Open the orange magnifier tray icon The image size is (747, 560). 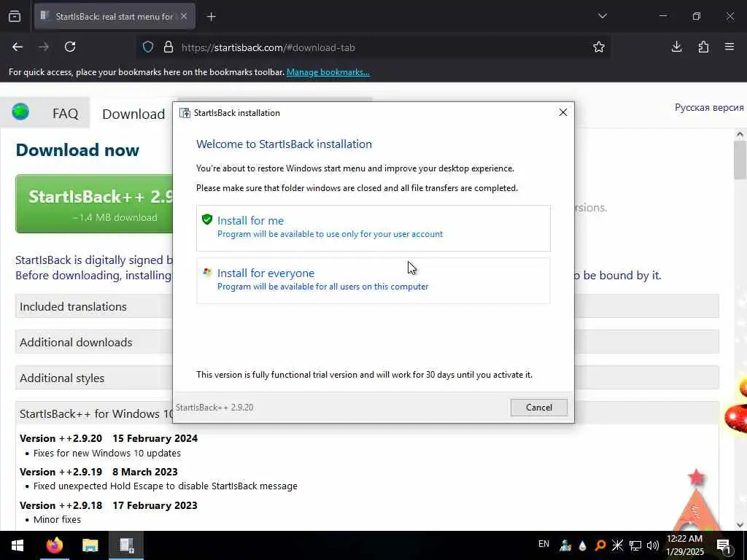600,545
